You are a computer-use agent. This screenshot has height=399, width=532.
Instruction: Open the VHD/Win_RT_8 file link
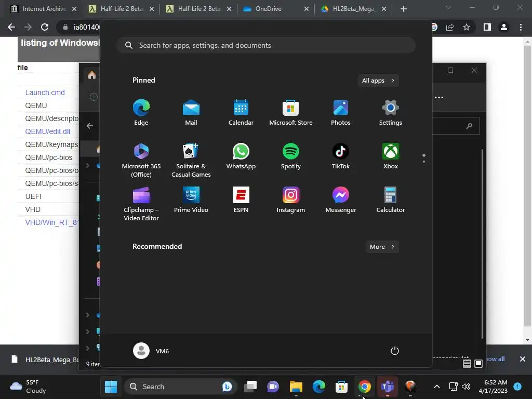pyautogui.click(x=52, y=222)
